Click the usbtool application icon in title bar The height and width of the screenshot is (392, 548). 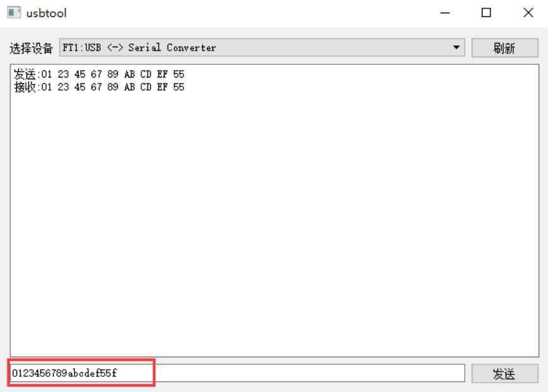point(14,13)
